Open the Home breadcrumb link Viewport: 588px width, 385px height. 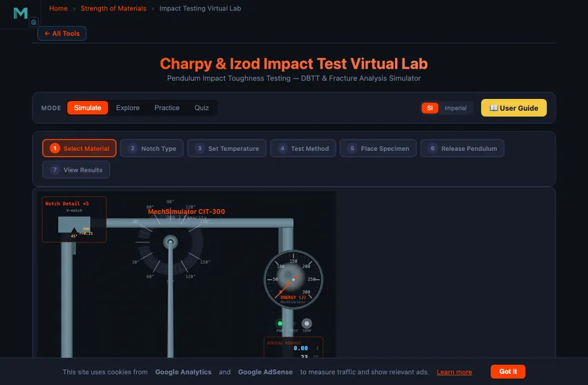point(58,8)
